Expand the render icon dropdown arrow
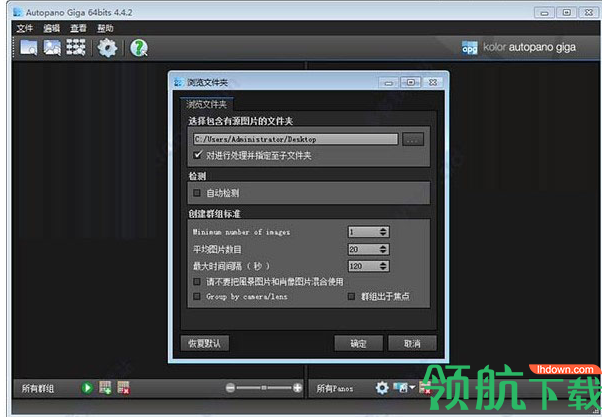The image size is (602, 417). 412,387
